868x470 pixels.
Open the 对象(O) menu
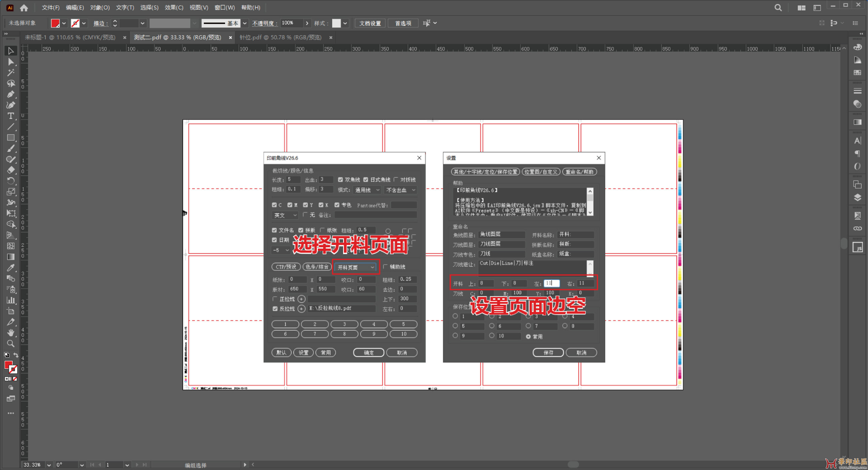tap(100, 7)
